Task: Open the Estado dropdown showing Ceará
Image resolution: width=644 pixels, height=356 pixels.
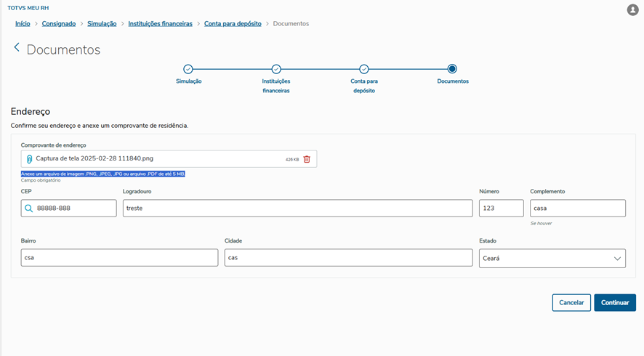Action: (552, 258)
